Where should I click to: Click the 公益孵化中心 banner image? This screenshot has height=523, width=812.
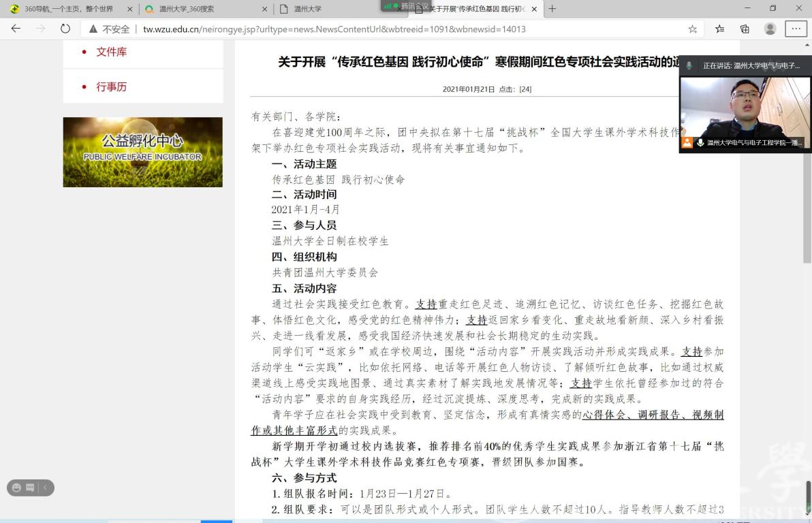point(142,152)
